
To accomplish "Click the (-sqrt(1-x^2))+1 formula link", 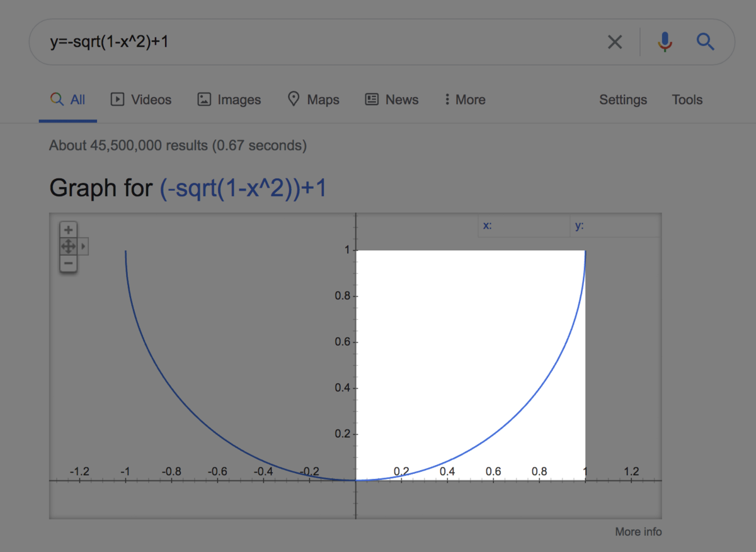I will pyautogui.click(x=243, y=188).
